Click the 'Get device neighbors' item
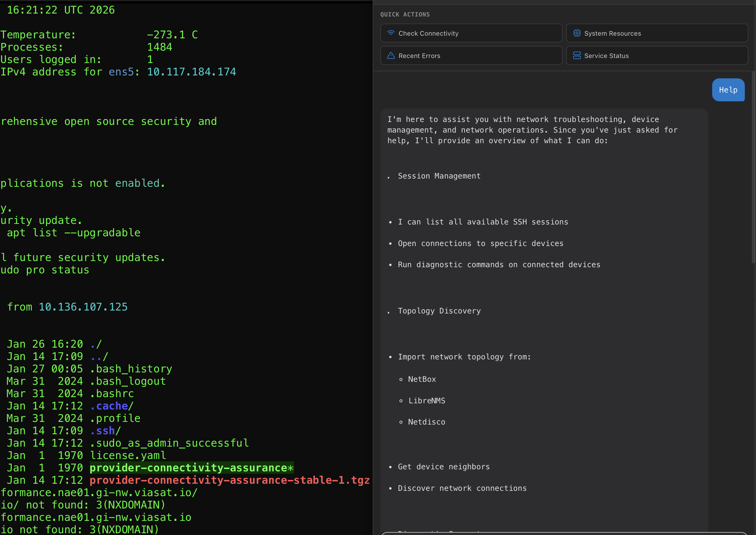 pyautogui.click(x=444, y=466)
